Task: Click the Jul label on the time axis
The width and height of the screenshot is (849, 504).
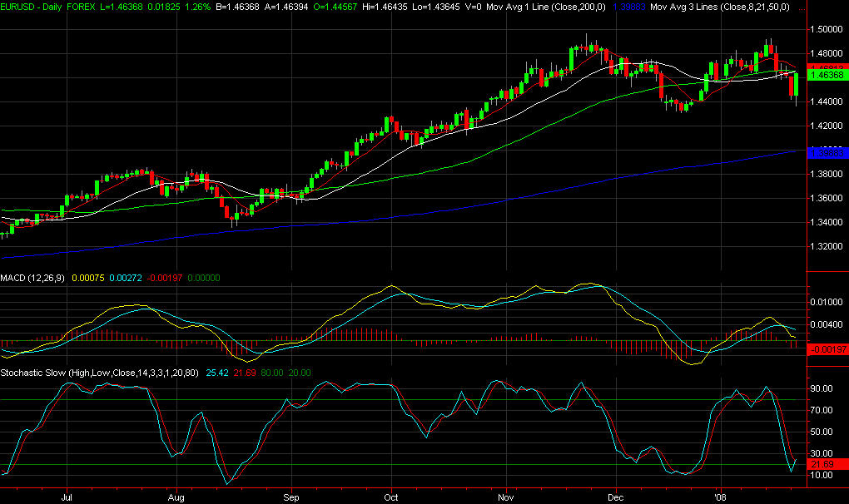Action: click(x=67, y=497)
